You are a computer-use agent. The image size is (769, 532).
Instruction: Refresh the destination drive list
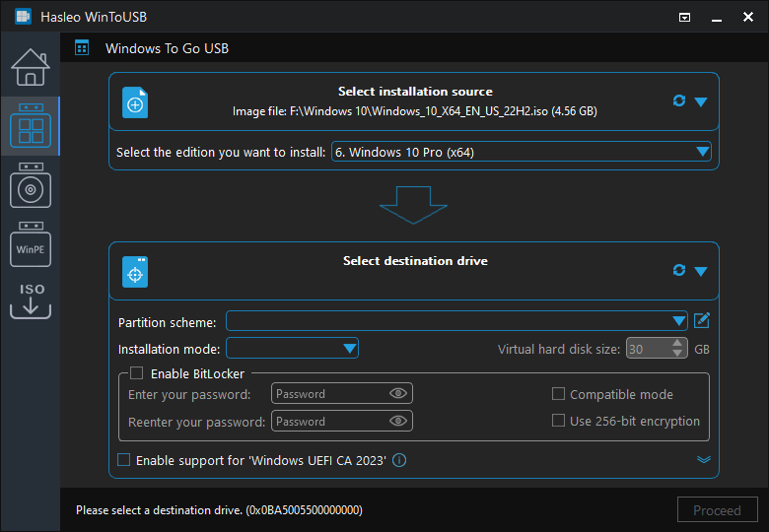click(678, 270)
